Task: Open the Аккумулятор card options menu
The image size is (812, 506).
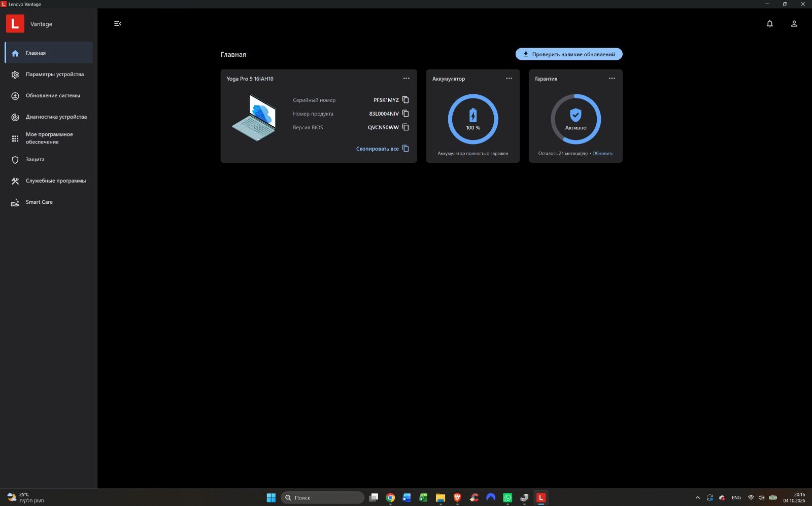Action: click(509, 79)
